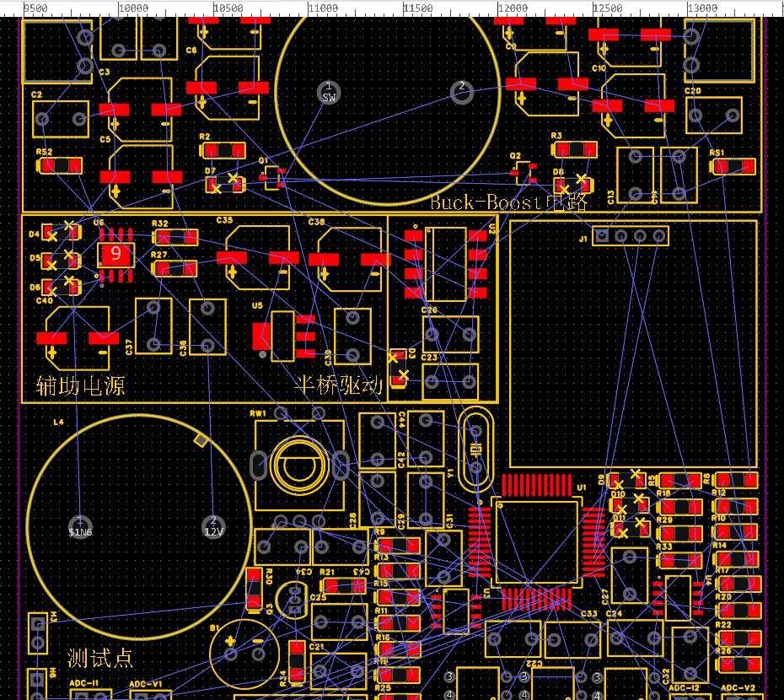Click the C35 electrolytic capacitor
The width and height of the screenshot is (784, 700).
coord(257,258)
